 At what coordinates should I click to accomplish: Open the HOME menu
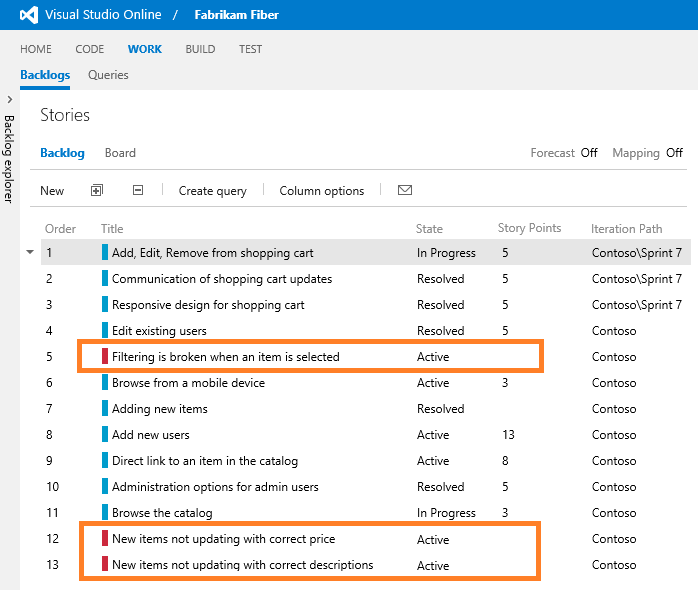[x=36, y=49]
